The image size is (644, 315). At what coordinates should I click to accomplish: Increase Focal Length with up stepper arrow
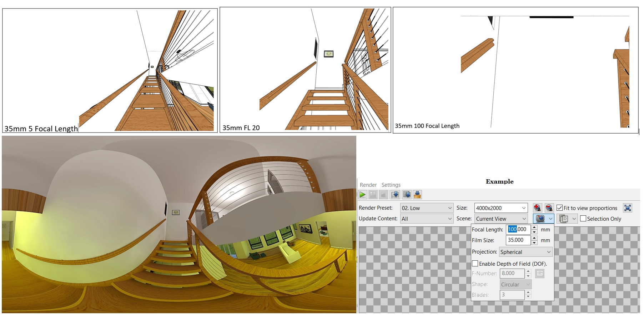534,227
